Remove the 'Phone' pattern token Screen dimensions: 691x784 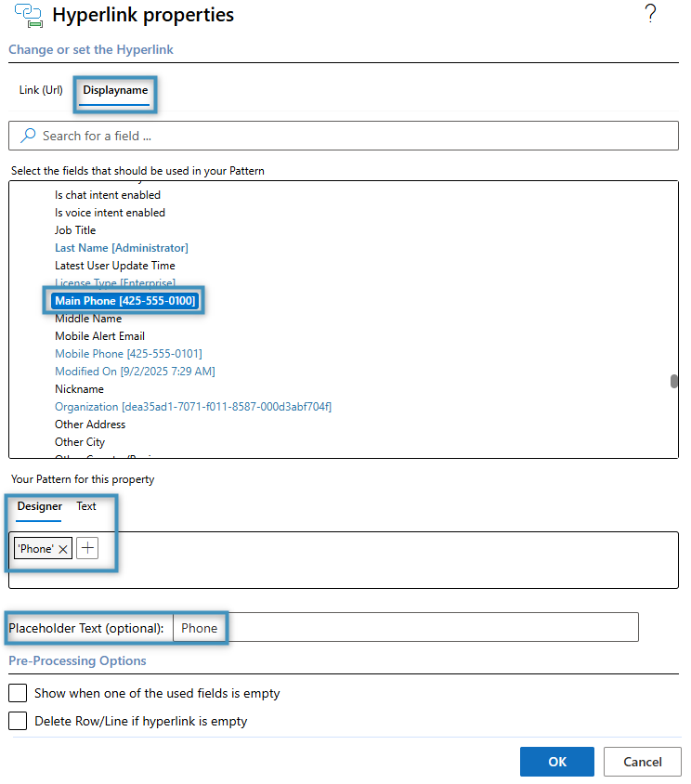point(63,549)
